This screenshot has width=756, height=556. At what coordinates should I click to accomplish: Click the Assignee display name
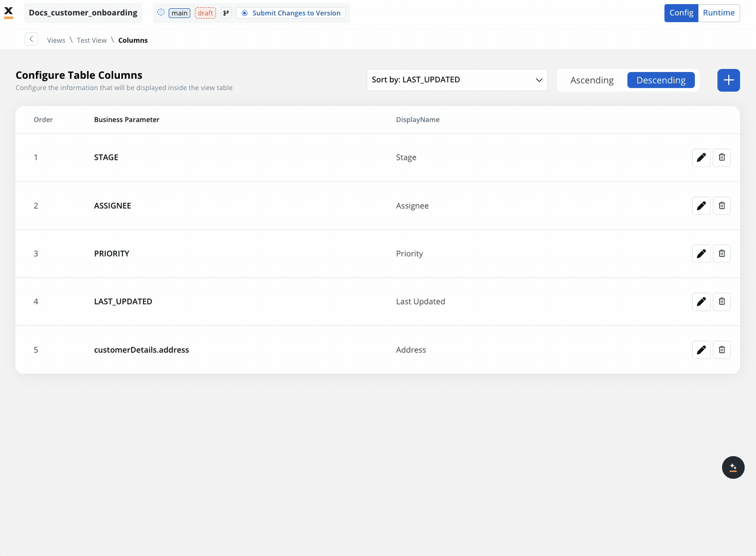(412, 206)
